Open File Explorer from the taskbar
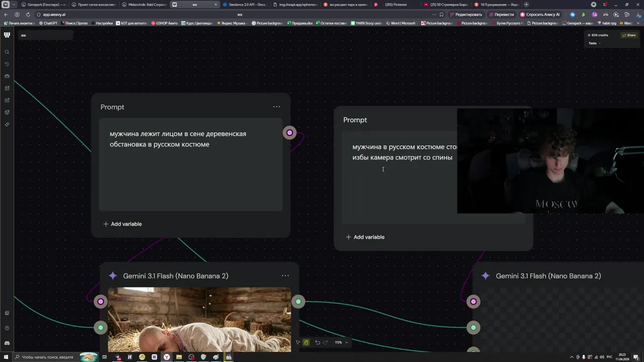644x362 pixels. [179, 357]
